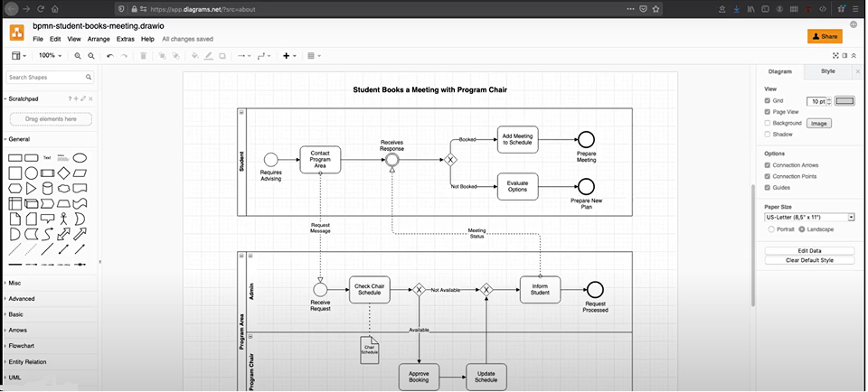
Task: Switch to the Style tab
Action: [x=827, y=70]
